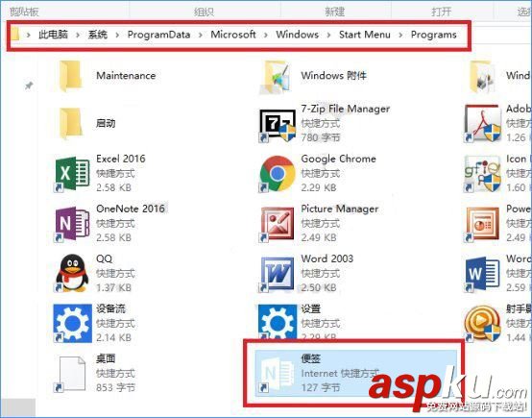Select the Excel 2016 shortcut icon

72,174
